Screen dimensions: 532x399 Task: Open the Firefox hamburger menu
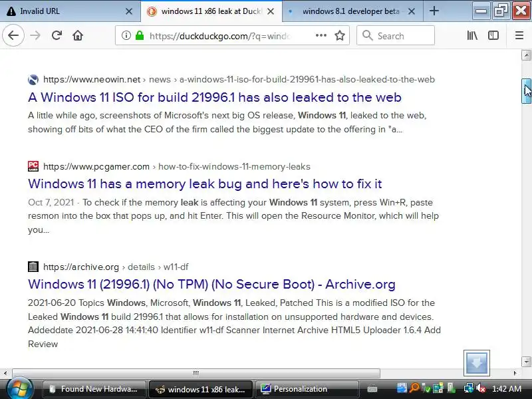tap(519, 35)
